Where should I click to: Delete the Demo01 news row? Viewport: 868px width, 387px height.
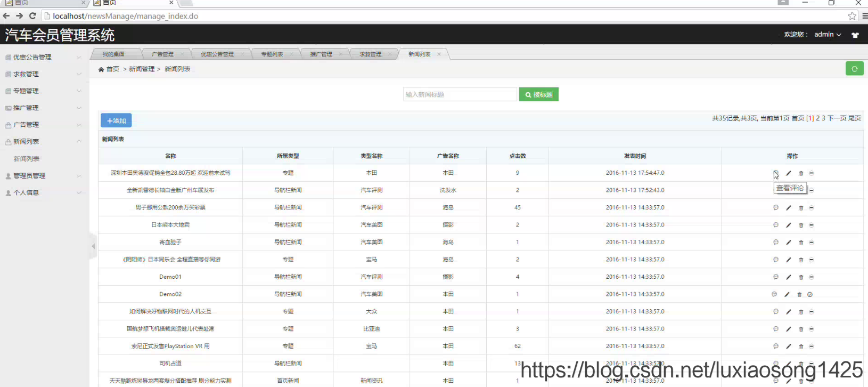coord(801,277)
